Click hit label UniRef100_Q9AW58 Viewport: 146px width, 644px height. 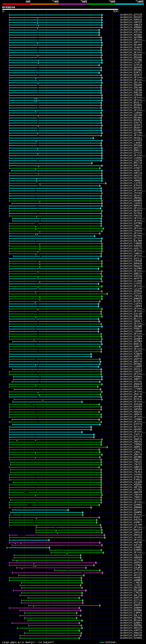[131, 512]
